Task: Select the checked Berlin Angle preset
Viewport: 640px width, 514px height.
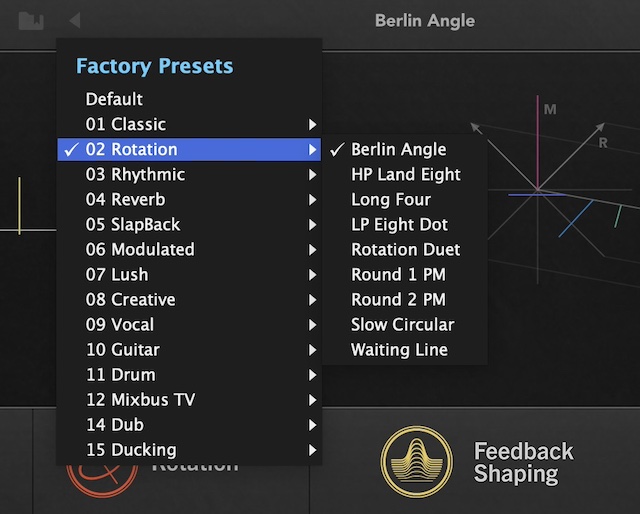Action: 398,150
